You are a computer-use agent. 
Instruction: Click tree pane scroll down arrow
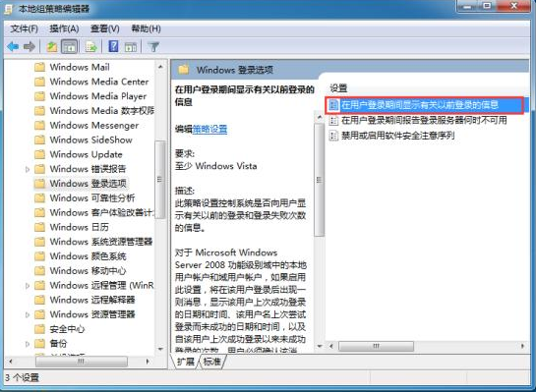(160, 349)
